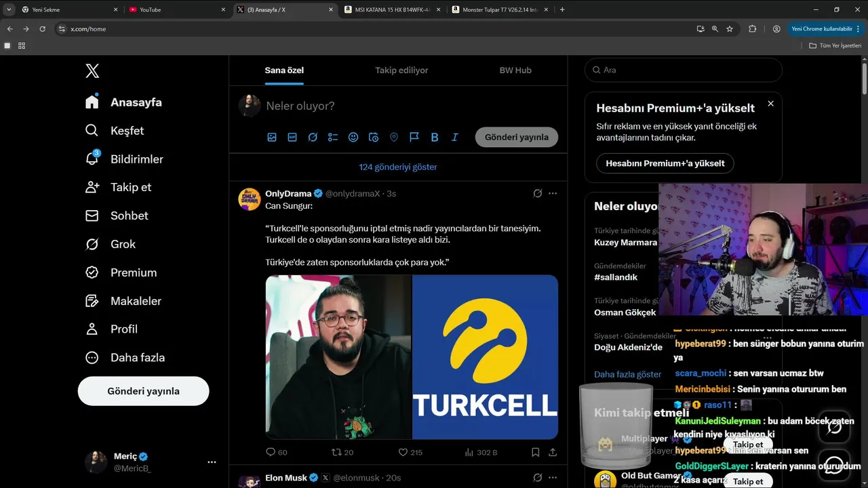Viewport: 868px width, 488px height.
Task: Switch to YouTube browser tab
Action: pos(176,9)
